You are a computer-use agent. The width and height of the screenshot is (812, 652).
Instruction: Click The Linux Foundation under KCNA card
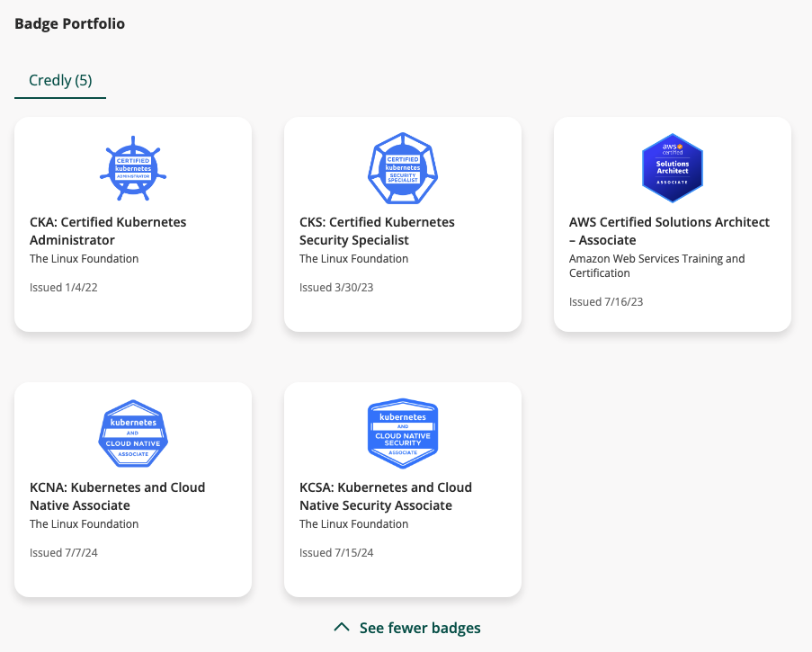click(x=84, y=523)
